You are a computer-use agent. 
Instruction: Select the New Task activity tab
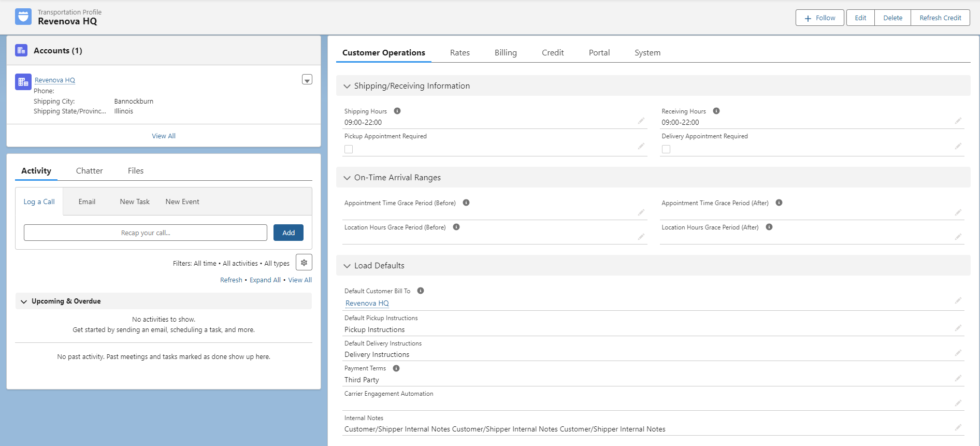coord(135,202)
